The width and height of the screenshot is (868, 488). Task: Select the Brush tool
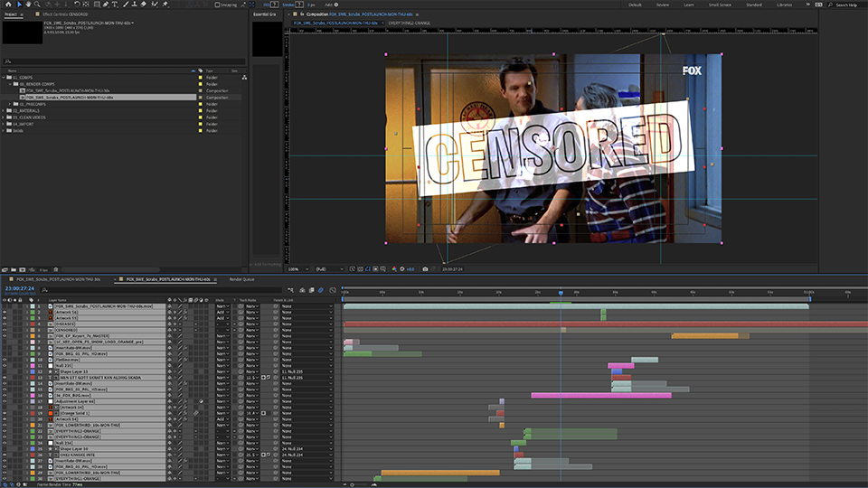[126, 5]
